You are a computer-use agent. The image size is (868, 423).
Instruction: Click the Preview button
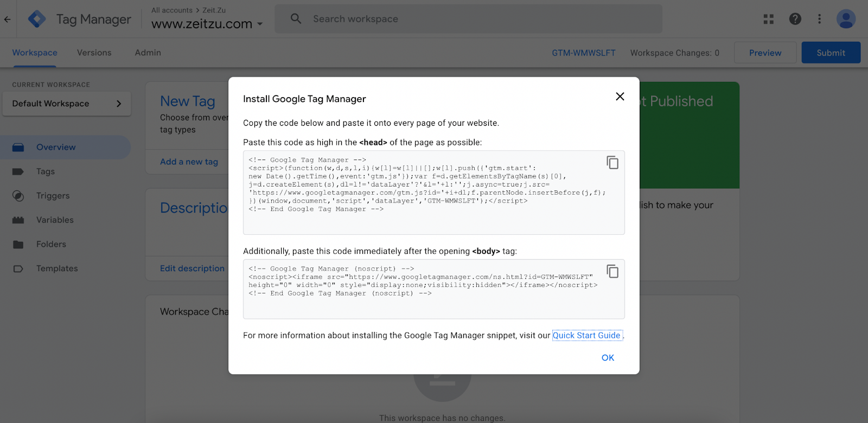(x=765, y=53)
